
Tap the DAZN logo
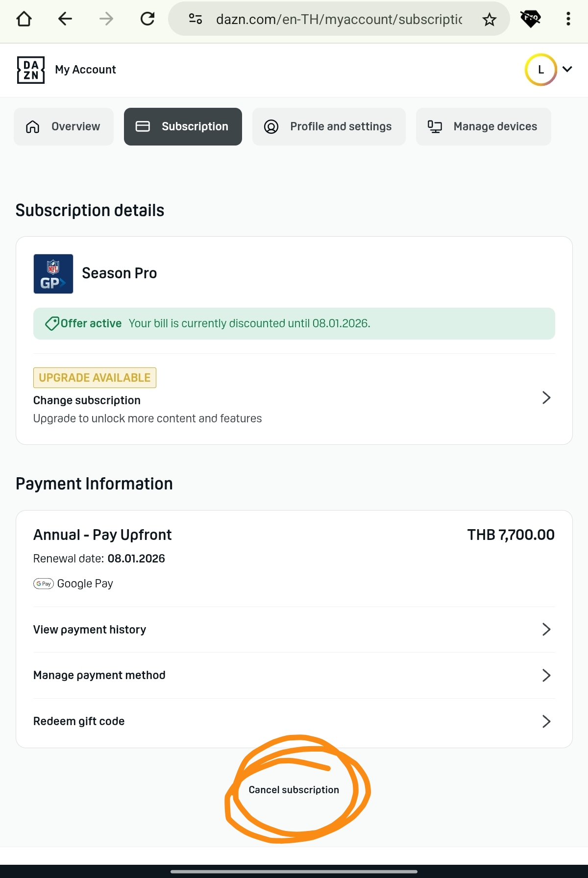click(x=31, y=70)
